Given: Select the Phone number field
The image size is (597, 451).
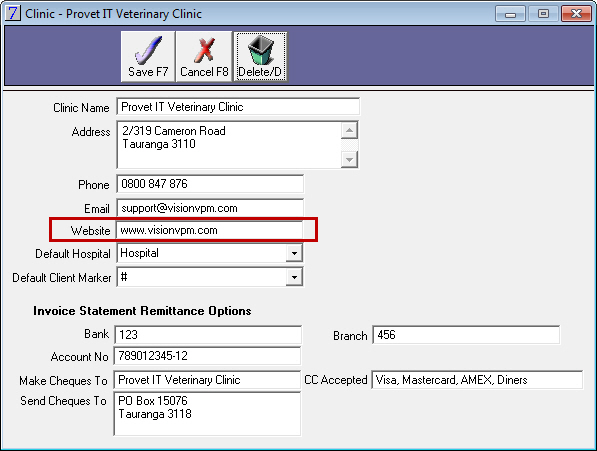Looking at the screenshot, I should pos(210,184).
